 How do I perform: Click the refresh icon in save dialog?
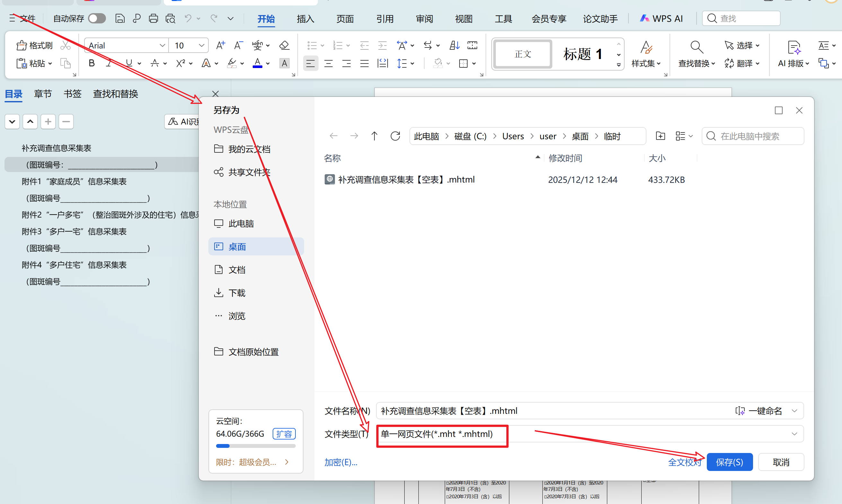pyautogui.click(x=395, y=136)
